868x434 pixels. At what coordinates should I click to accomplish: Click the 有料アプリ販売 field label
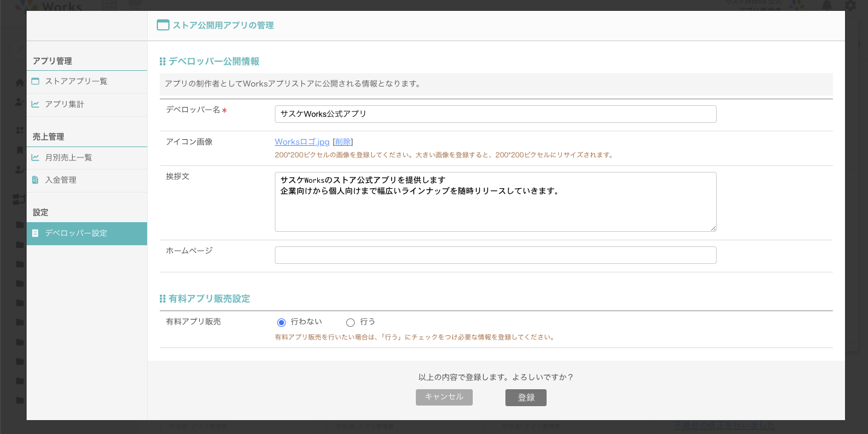click(193, 322)
